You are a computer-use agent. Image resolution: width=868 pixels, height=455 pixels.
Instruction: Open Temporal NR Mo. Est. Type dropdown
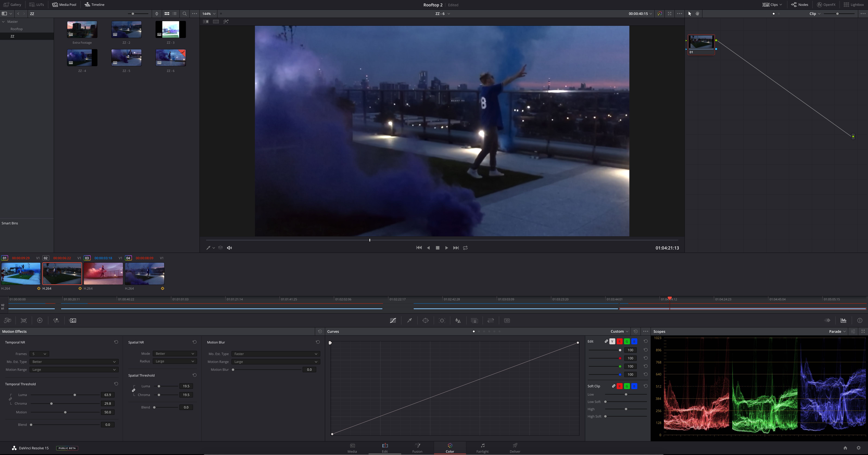pyautogui.click(x=74, y=362)
